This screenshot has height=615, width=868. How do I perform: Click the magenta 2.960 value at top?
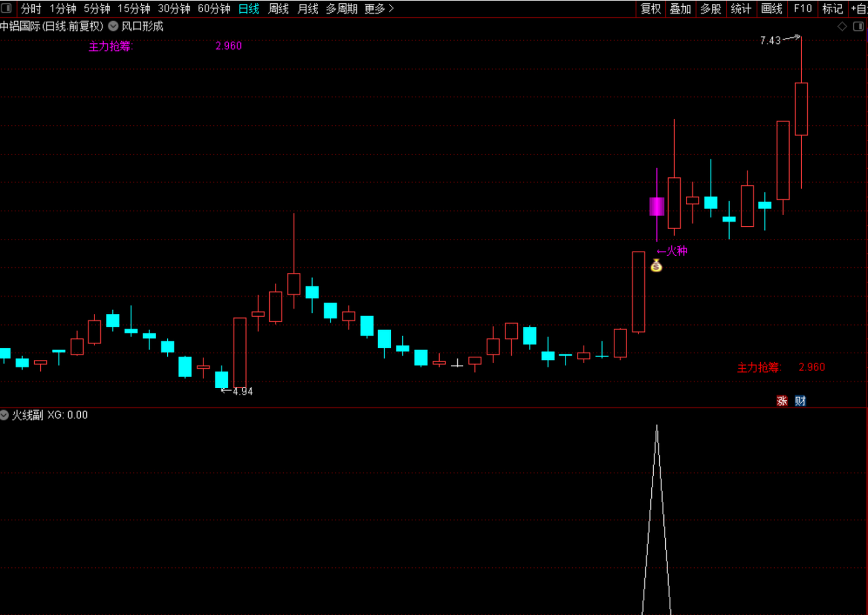pyautogui.click(x=228, y=46)
